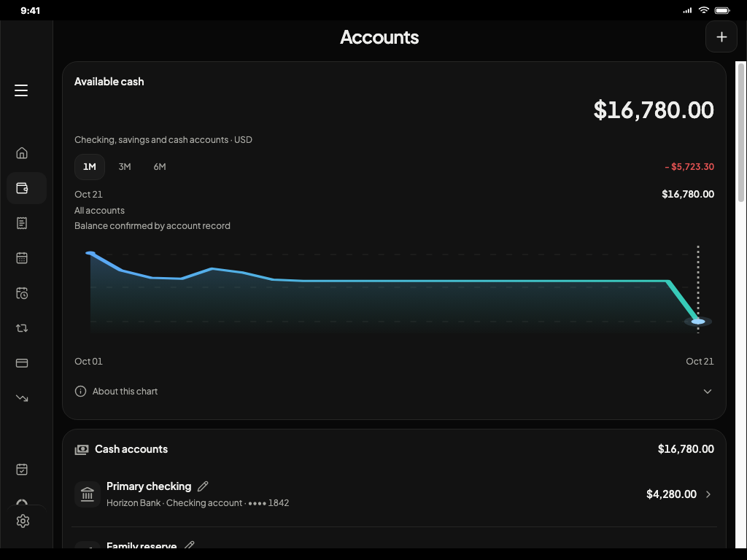The width and height of the screenshot is (747, 560).
Task: Click the Balance confirmed by account record text
Action: [x=152, y=226]
